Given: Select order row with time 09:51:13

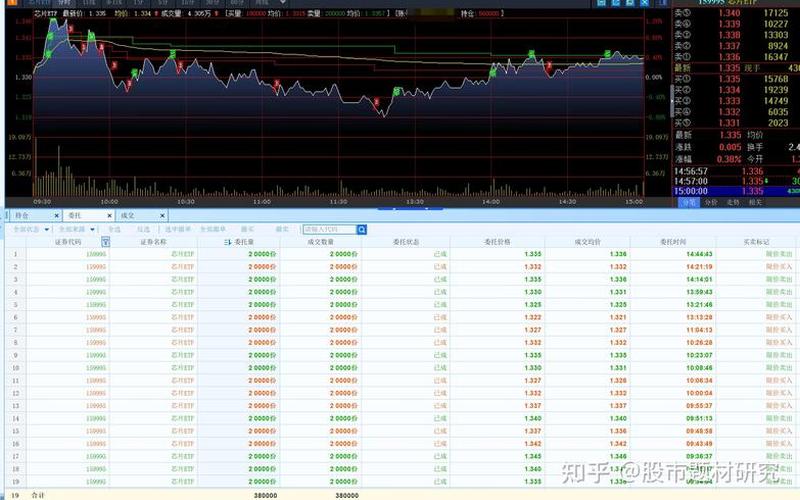Looking at the screenshot, I should click(402, 418).
